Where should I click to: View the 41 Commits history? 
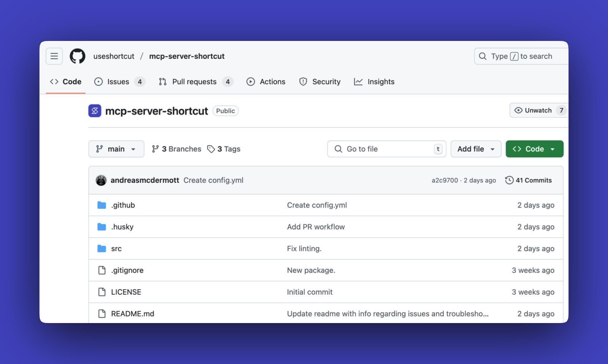(x=528, y=180)
